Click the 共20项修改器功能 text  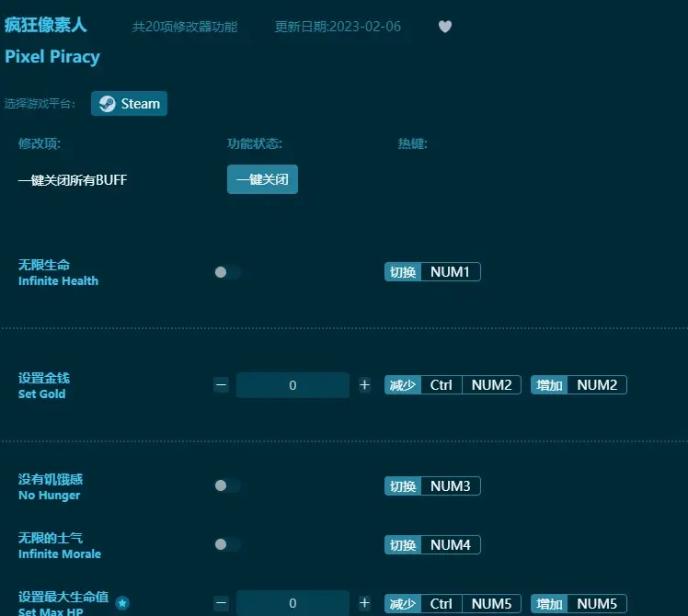click(185, 27)
